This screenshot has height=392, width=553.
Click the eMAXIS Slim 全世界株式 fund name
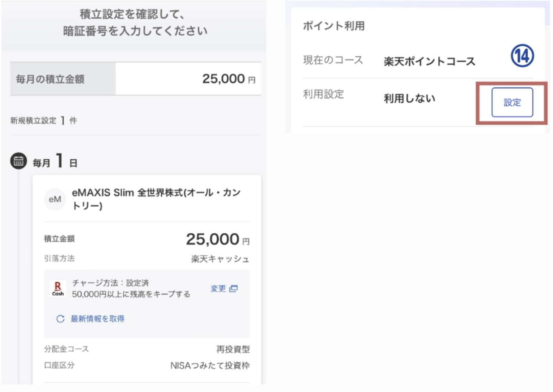(x=156, y=199)
